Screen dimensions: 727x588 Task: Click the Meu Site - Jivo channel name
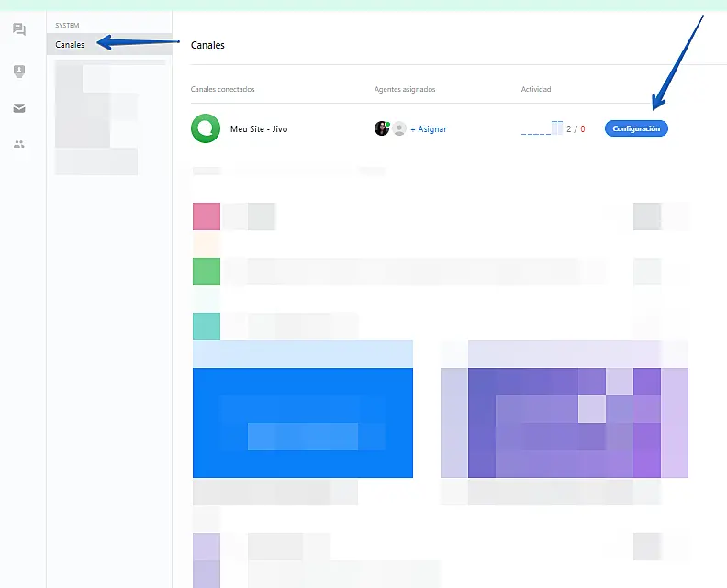pos(259,128)
